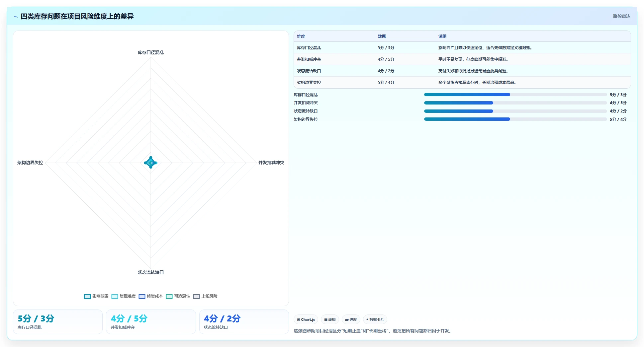Click description 支付失败和取消场景通常暴露此类问题
This screenshot has height=347, width=644.
pos(473,71)
